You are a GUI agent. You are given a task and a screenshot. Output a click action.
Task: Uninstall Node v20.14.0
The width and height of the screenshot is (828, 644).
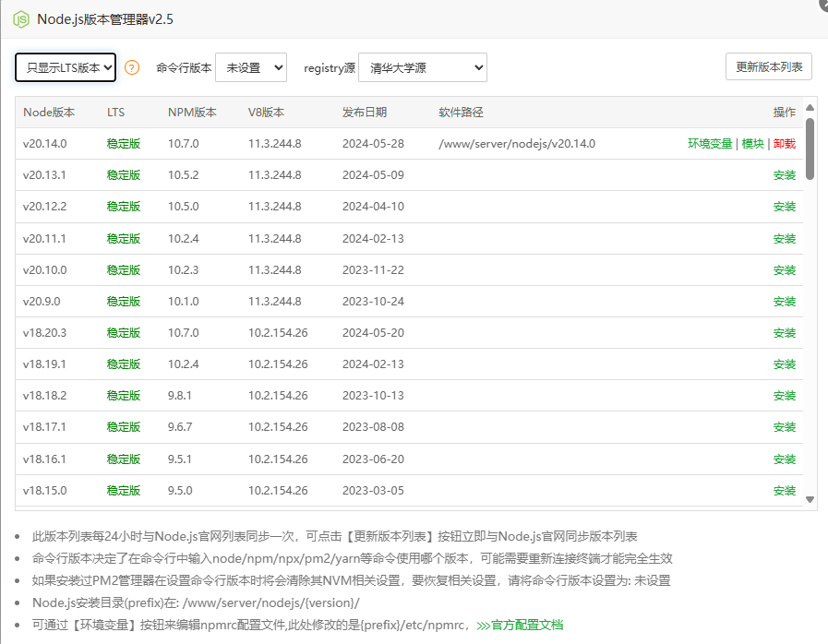785,144
